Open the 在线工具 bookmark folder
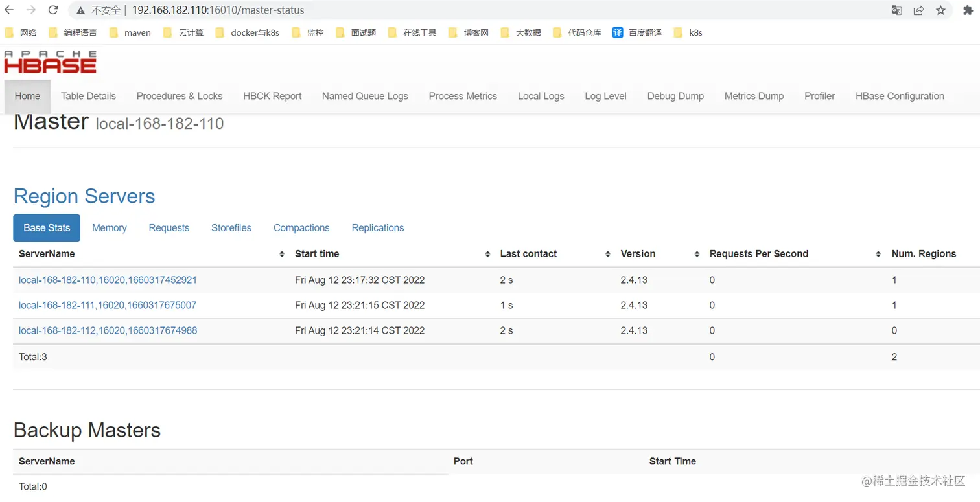 click(412, 32)
